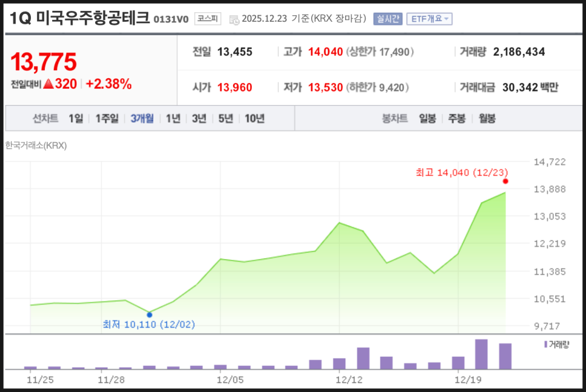The height and width of the screenshot is (392, 586).
Task: Click the +2.38% change value
Action: [x=109, y=84]
